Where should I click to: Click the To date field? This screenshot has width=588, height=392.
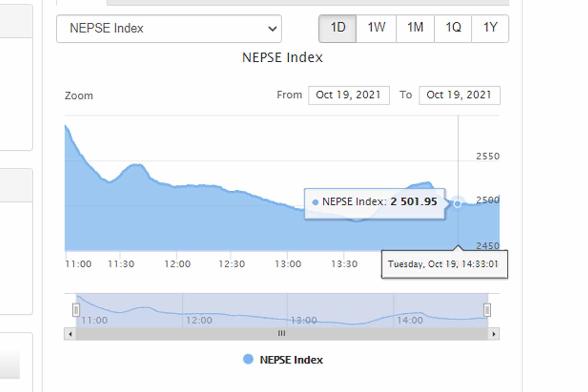click(459, 95)
